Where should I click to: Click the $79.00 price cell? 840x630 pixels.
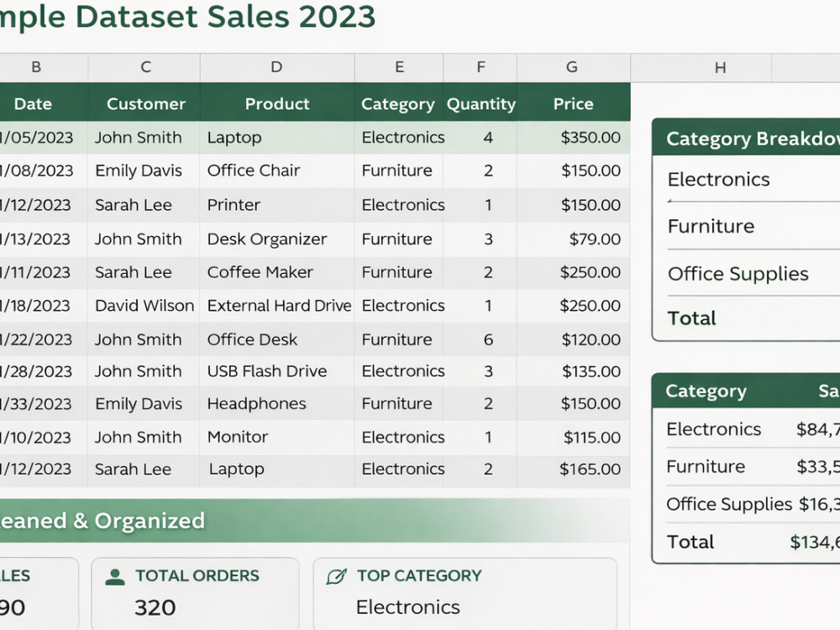coord(573,239)
